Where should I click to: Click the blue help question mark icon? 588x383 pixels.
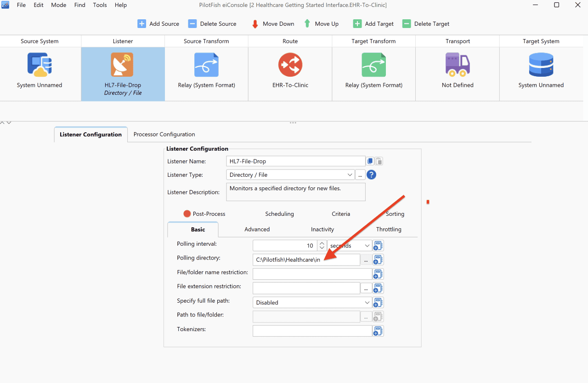coord(371,175)
